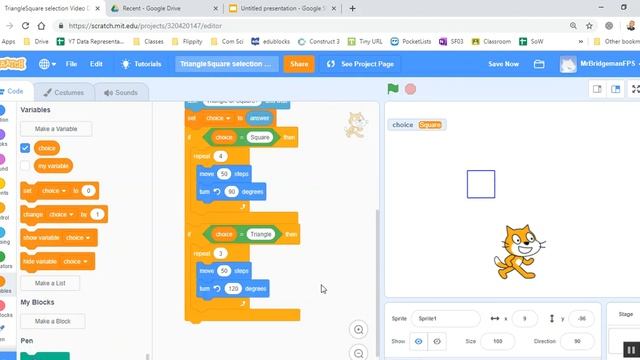Open MrBridgemanFPS account menu
Screen dimensions: 640x360
coord(599,64)
